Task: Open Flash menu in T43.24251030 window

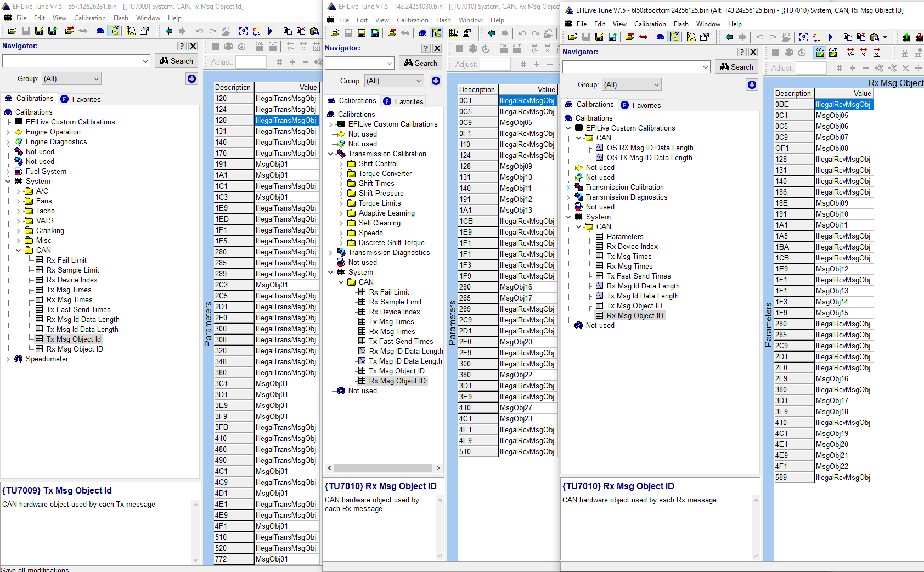Action: 443,20
